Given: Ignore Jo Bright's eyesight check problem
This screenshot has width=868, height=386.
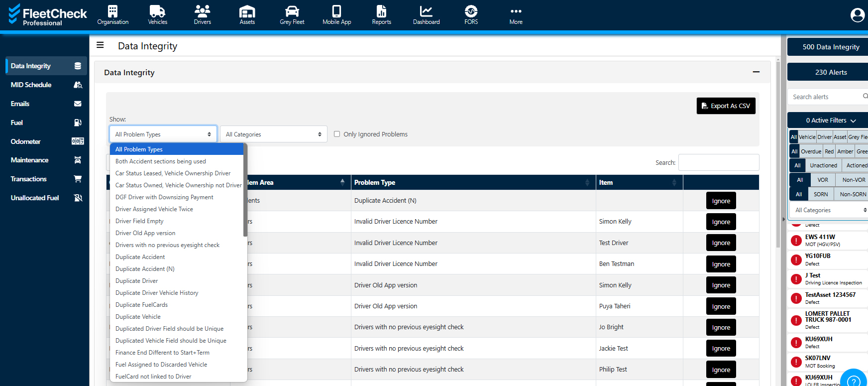Looking at the screenshot, I should click(x=721, y=327).
